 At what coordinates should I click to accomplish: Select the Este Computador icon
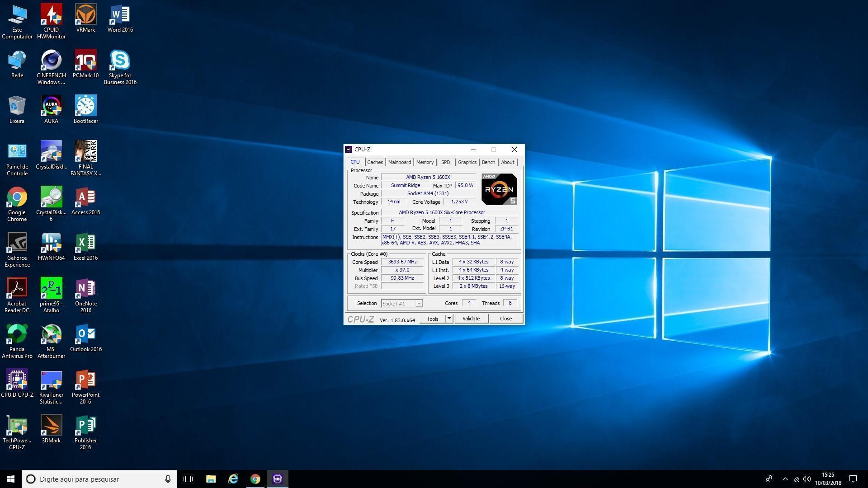tap(17, 21)
